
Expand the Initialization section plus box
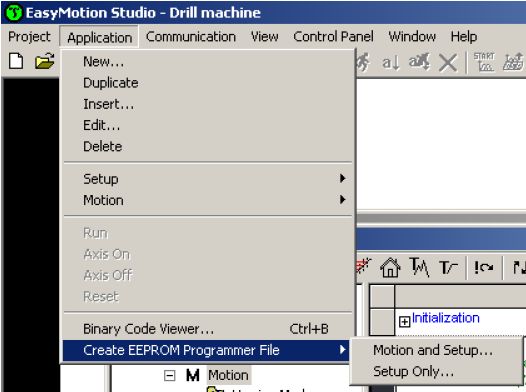(x=405, y=322)
